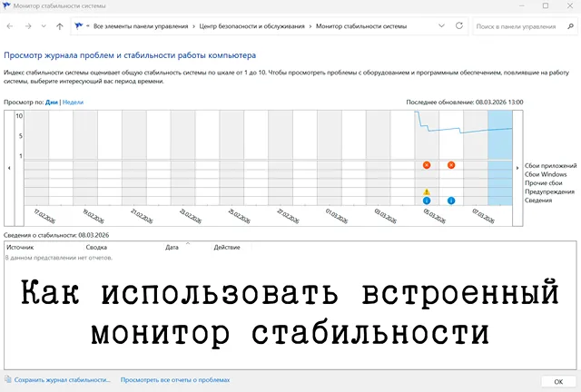Select the 05.03.2026 application failure icon
Image resolution: width=581 pixels, height=392 pixels.
tap(427, 165)
